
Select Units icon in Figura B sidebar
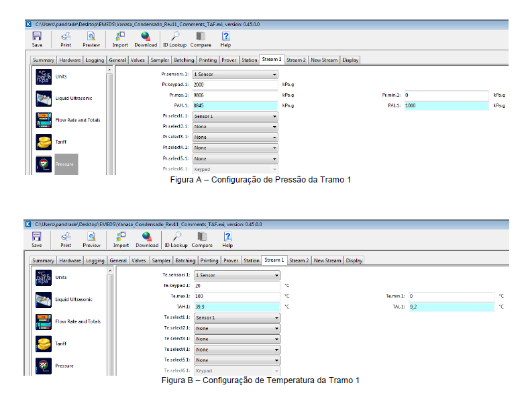click(44, 278)
